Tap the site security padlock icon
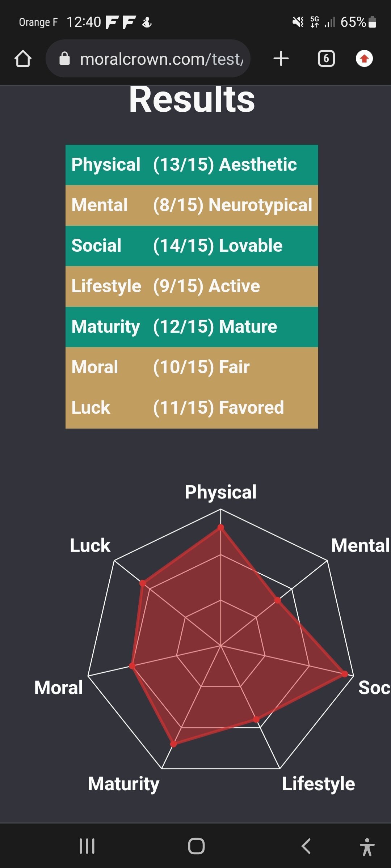391x868 pixels. pos(64,59)
